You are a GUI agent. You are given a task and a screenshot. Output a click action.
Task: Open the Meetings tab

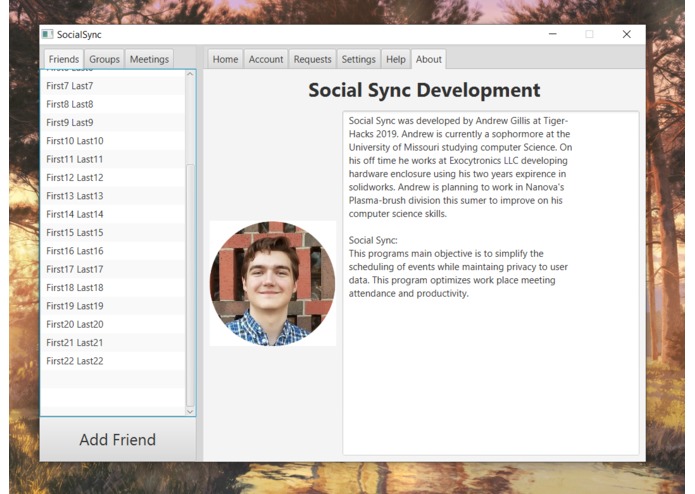(x=149, y=59)
